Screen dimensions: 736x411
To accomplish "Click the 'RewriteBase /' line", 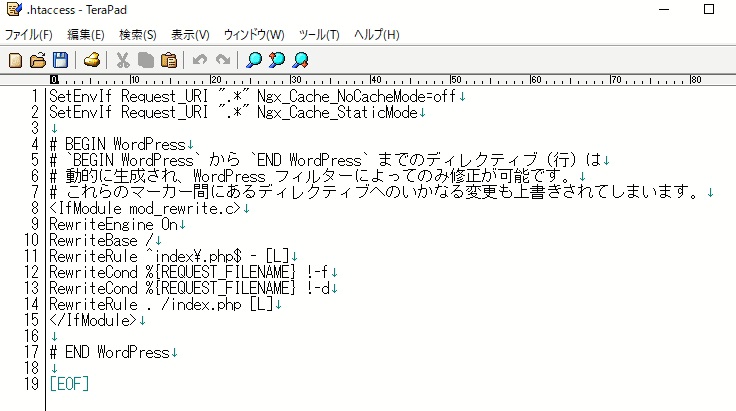I will pyautogui.click(x=101, y=240).
